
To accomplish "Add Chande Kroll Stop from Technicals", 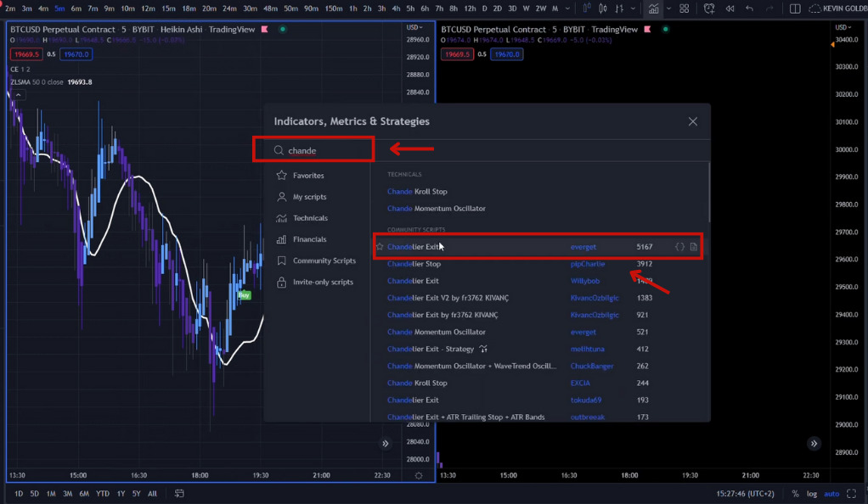I will pos(417,192).
